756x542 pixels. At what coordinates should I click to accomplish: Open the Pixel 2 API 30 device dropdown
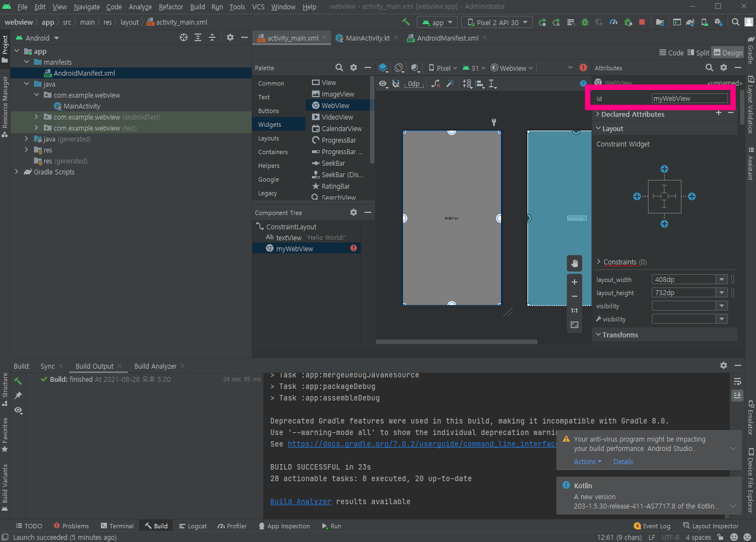tap(497, 22)
